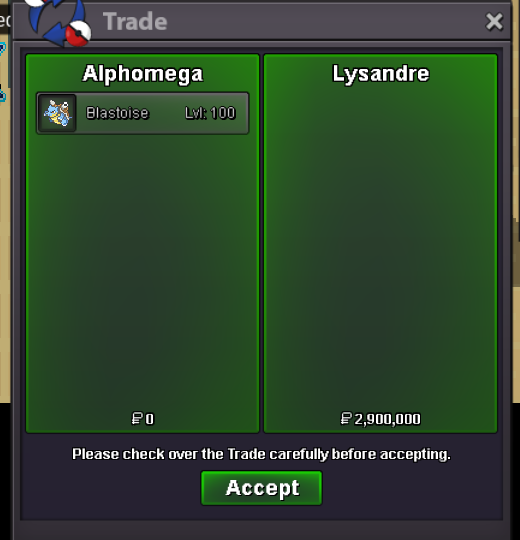Click the 'Please check over the Trade' warning
520x540 pixels.
click(261, 454)
